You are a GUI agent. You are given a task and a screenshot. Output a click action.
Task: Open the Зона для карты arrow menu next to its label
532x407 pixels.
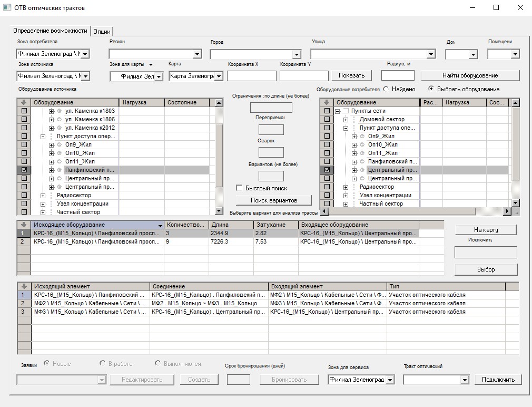[x=151, y=64]
